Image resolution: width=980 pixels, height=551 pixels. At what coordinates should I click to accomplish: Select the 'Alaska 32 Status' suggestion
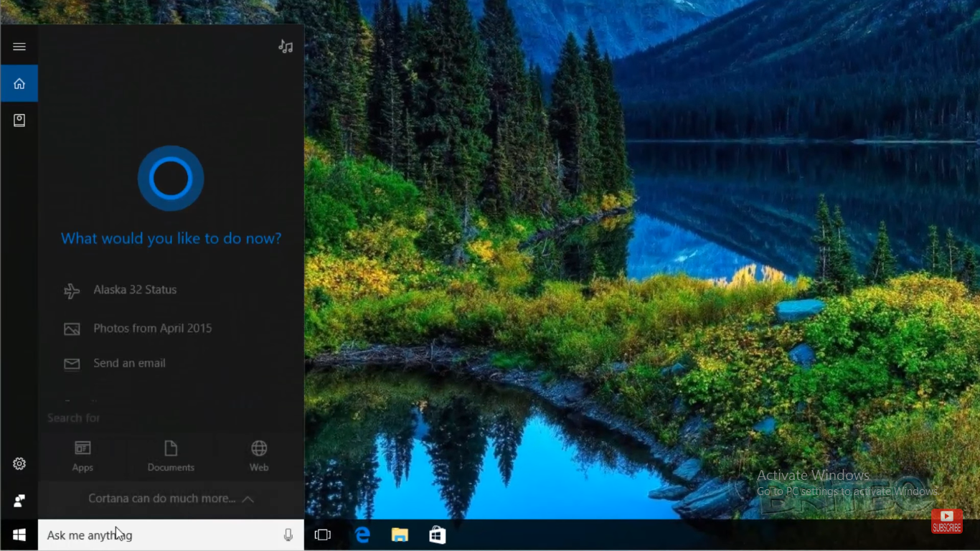(x=135, y=290)
